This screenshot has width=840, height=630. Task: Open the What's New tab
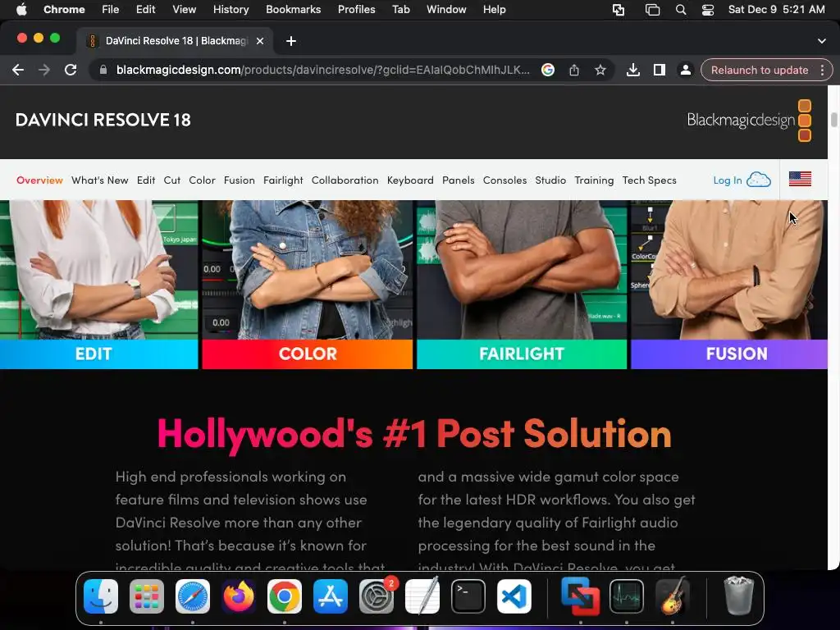pyautogui.click(x=99, y=180)
